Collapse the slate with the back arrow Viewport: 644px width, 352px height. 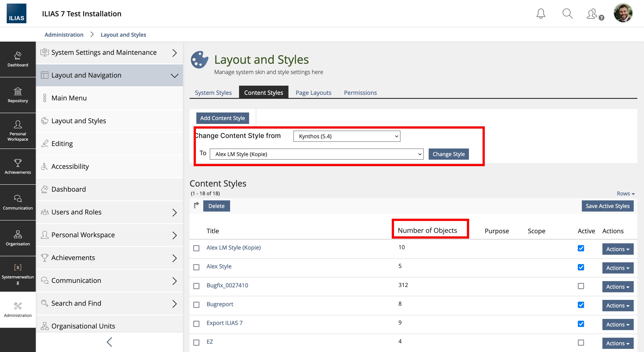pyautogui.click(x=109, y=342)
